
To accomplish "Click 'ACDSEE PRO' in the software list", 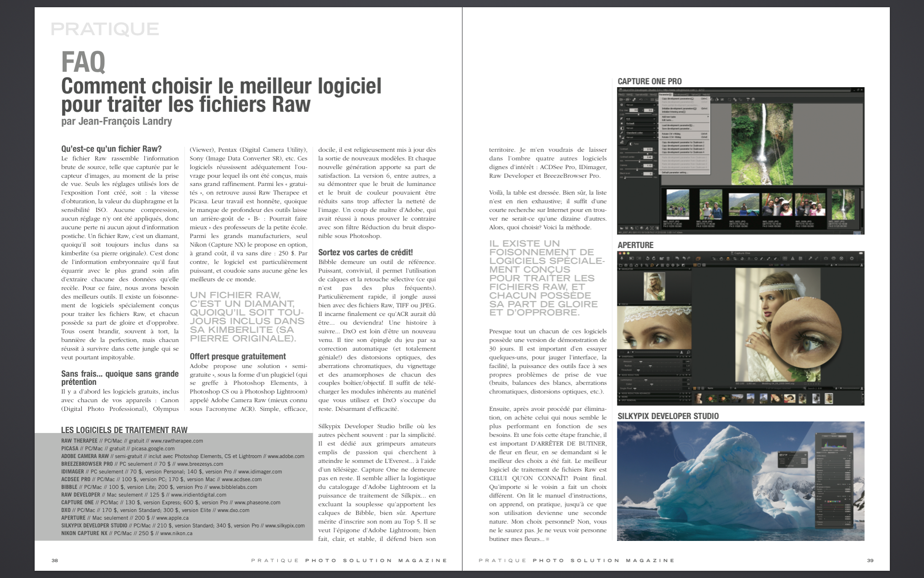I will click(76, 479).
